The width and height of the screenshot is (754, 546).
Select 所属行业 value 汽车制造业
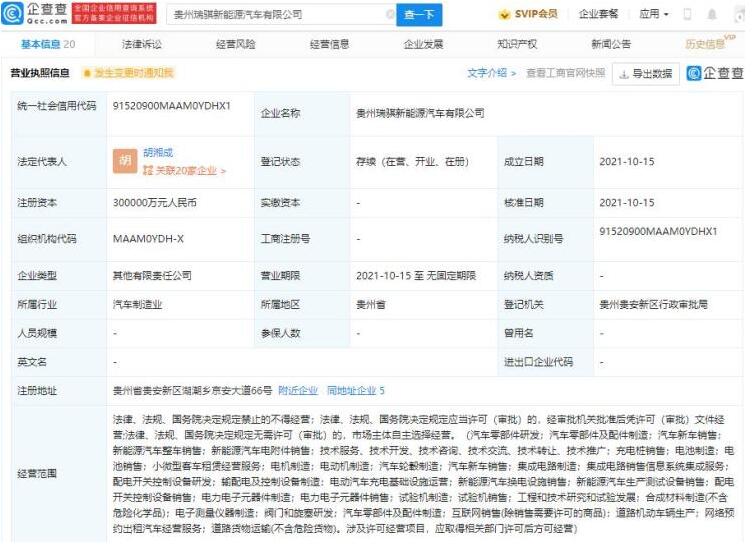click(137, 305)
